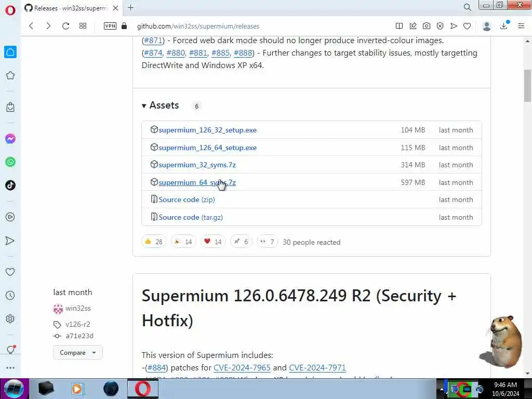Viewport: 532px width, 399px height.
Task: Toggle the party popper reaction 14
Action: click(x=183, y=242)
